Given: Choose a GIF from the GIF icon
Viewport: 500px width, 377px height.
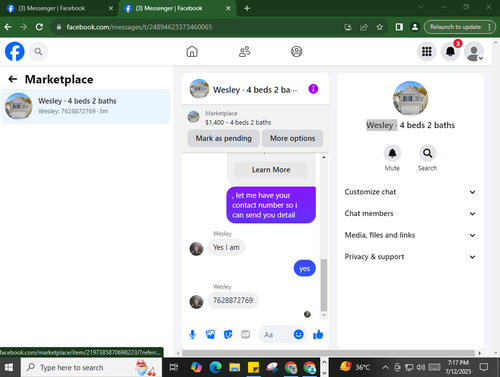Looking at the screenshot, I should [x=246, y=334].
